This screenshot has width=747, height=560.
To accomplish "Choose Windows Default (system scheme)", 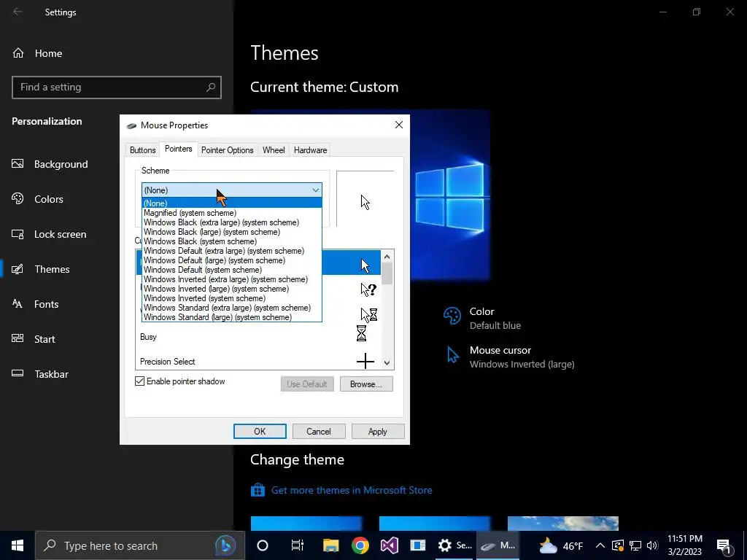I will [232, 270].
